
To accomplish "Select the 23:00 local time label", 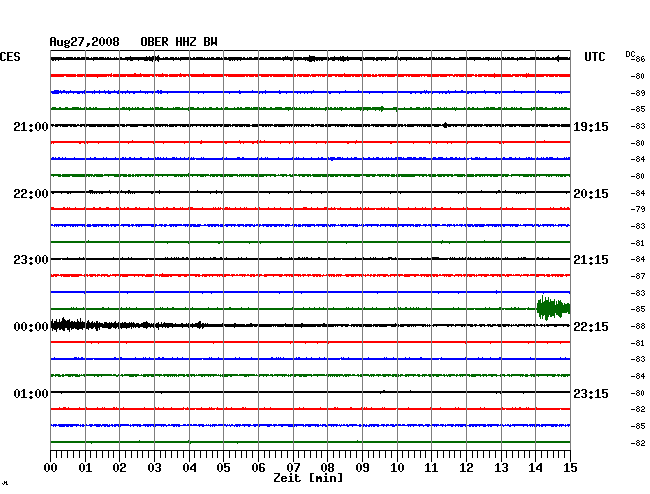I will (x=31, y=260).
